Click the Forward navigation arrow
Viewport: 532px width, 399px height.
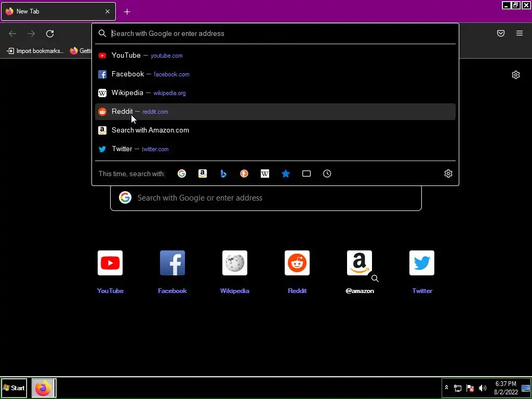(31, 34)
